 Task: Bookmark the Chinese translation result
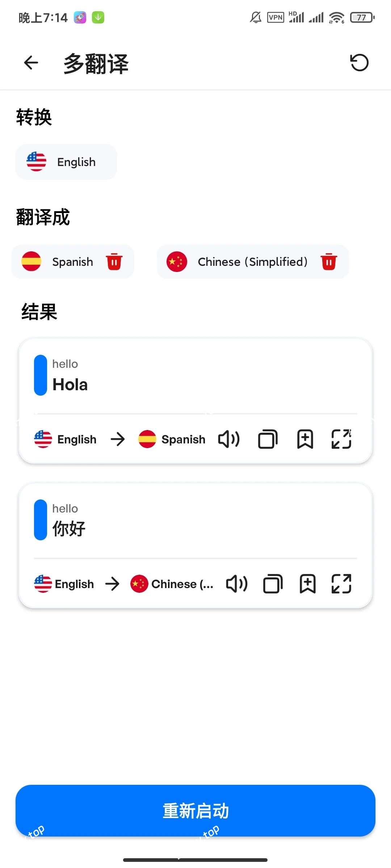(308, 584)
